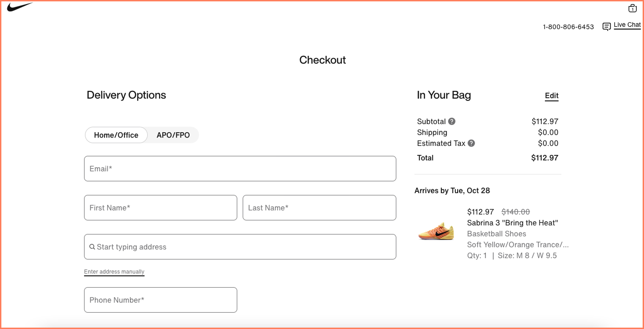Switch to the APO/FPO delivery tab
Screen dimensions: 644x329
coord(173,135)
